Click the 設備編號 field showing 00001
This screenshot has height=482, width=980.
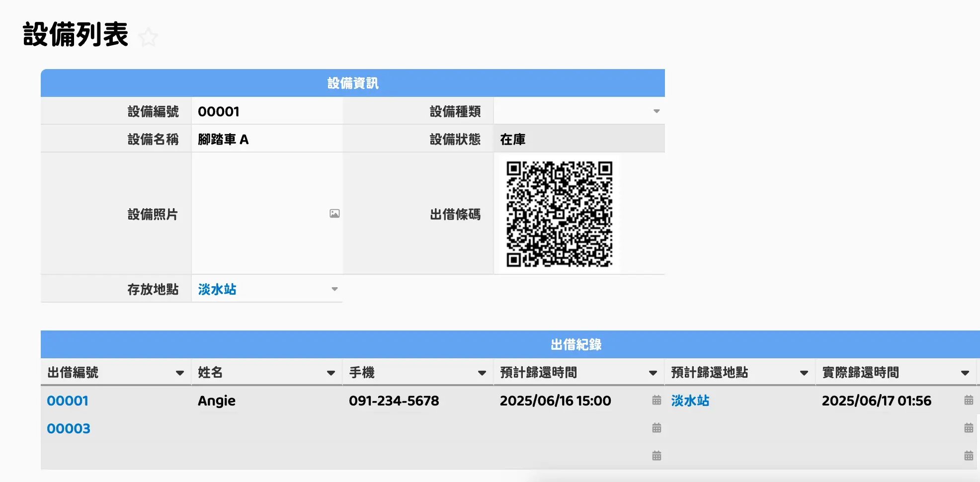267,111
